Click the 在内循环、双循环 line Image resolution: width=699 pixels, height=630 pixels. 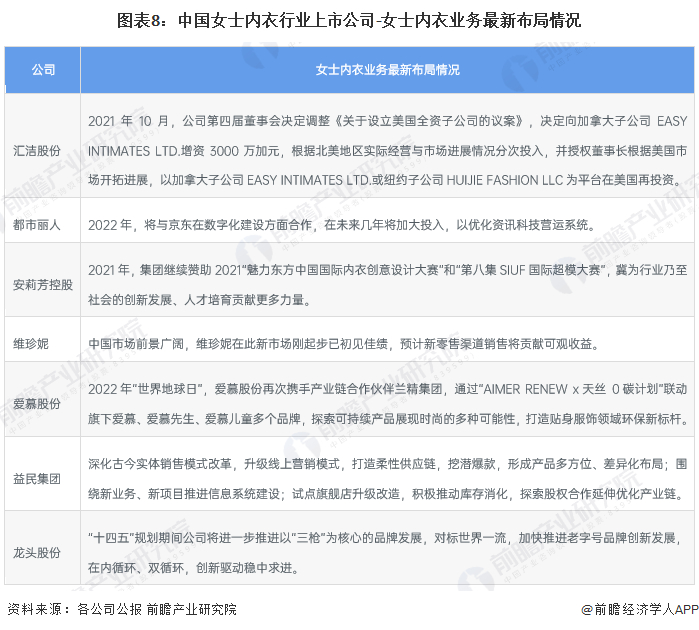pyautogui.click(x=193, y=568)
